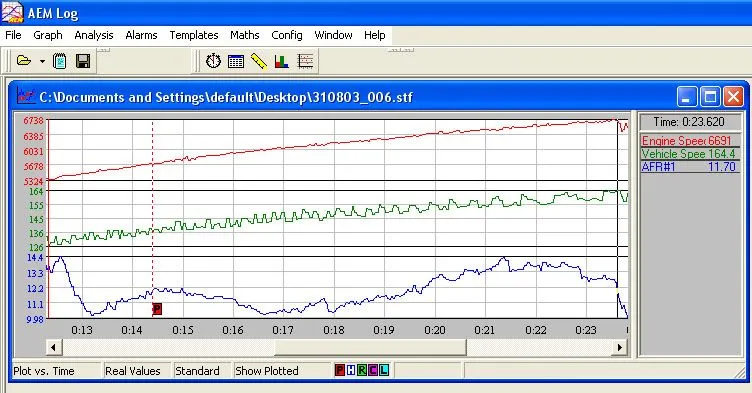Click the right scroll arrow of timeline
The height and width of the screenshot is (393, 752).
point(620,347)
